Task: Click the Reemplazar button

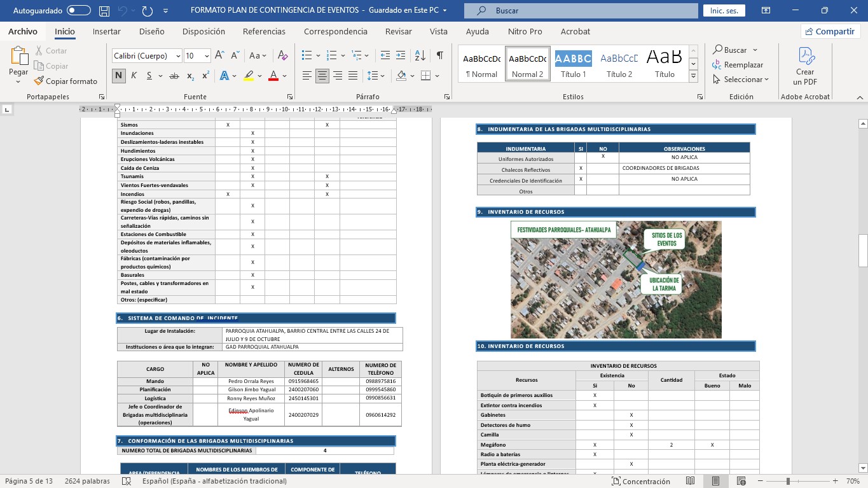Action: [738, 65]
